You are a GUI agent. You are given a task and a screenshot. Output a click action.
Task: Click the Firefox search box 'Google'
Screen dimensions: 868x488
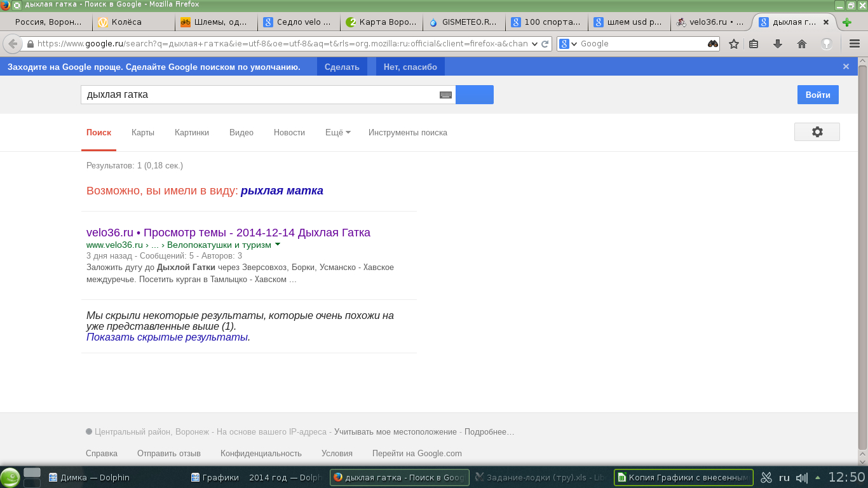(x=642, y=44)
